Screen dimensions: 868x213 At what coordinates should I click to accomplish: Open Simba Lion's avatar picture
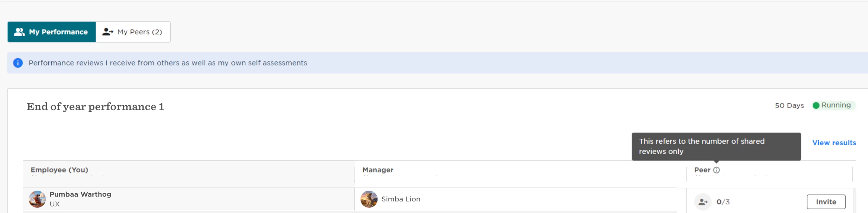369,199
